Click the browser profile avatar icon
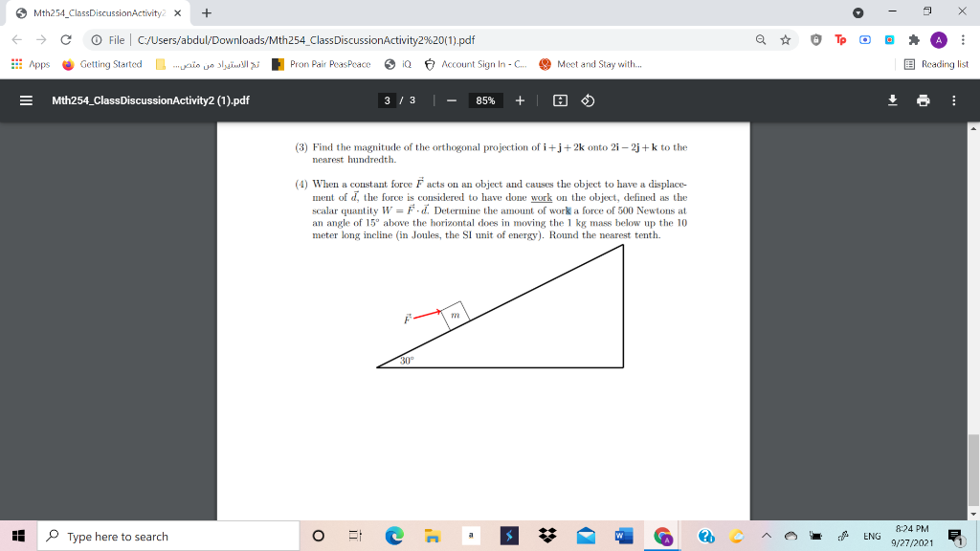This screenshot has height=551, width=980. (938, 40)
